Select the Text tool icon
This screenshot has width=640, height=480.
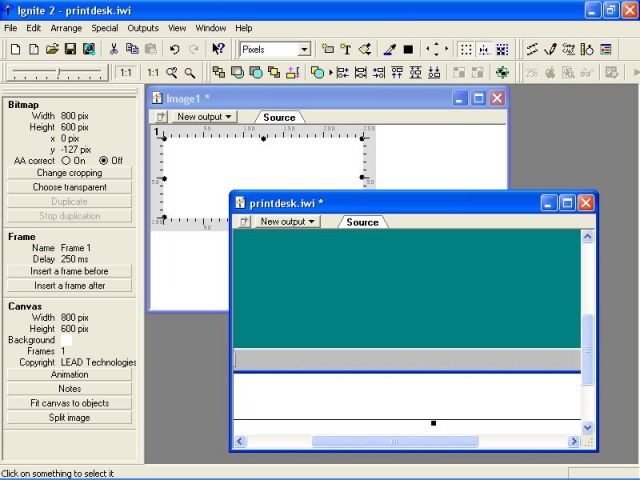coord(346,48)
